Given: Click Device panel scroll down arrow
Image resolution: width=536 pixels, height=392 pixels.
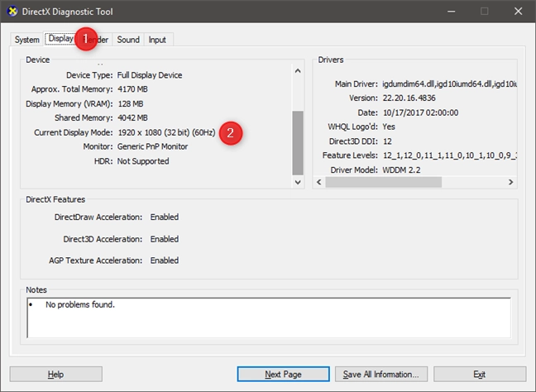Looking at the screenshot, I should point(298,182).
